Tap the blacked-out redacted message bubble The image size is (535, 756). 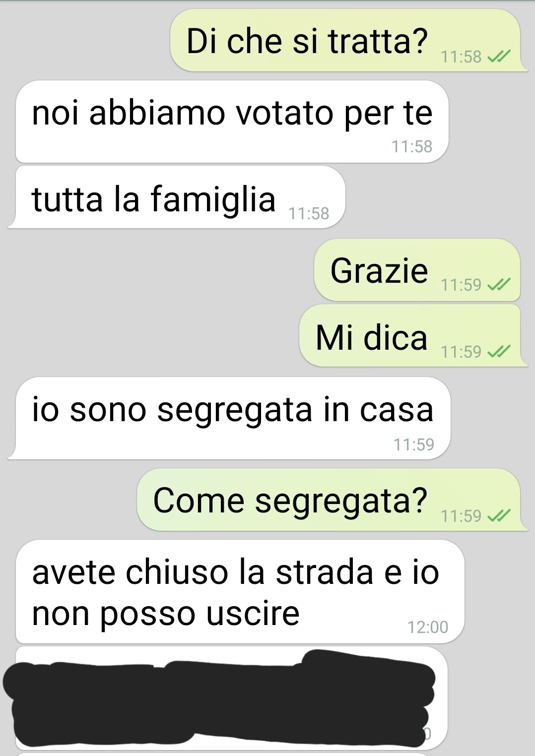231,698
